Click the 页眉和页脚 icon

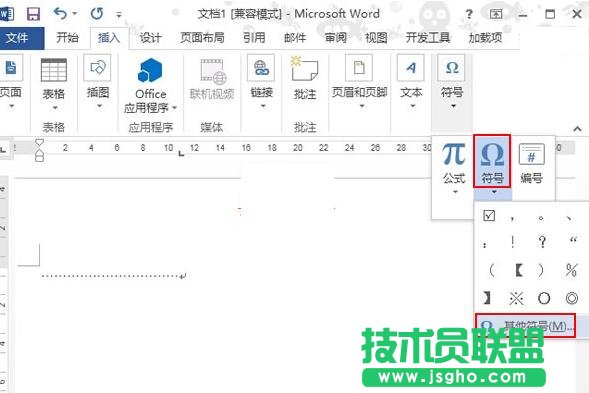coord(359,68)
